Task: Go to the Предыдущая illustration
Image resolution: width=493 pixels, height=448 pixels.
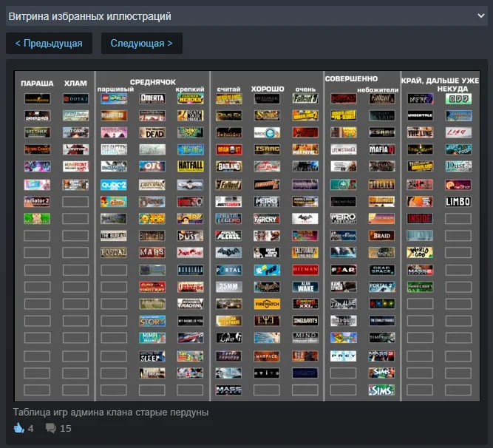Action: (49, 43)
